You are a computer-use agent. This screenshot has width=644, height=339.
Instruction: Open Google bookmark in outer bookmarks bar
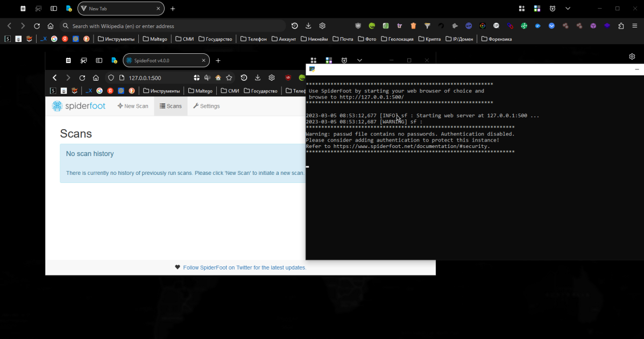54,39
